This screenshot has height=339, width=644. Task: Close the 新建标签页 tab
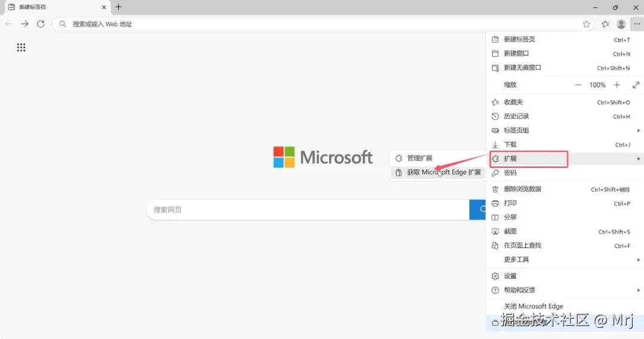click(x=104, y=7)
